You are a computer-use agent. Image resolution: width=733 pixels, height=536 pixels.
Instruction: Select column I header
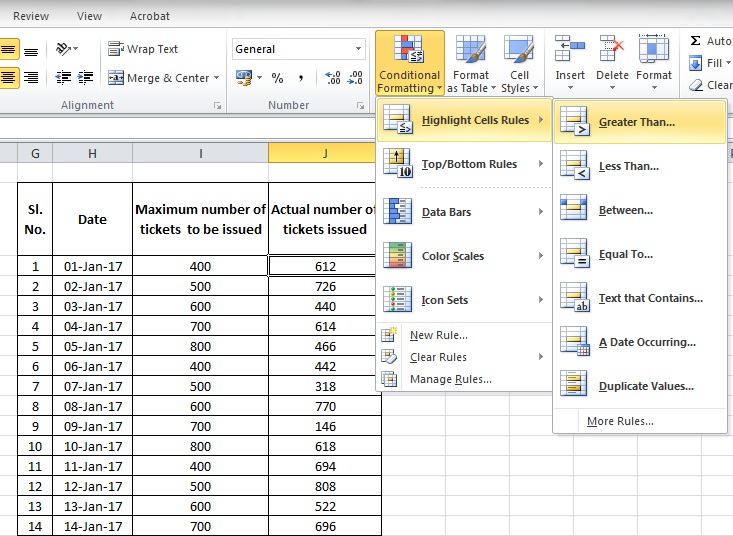[201, 153]
